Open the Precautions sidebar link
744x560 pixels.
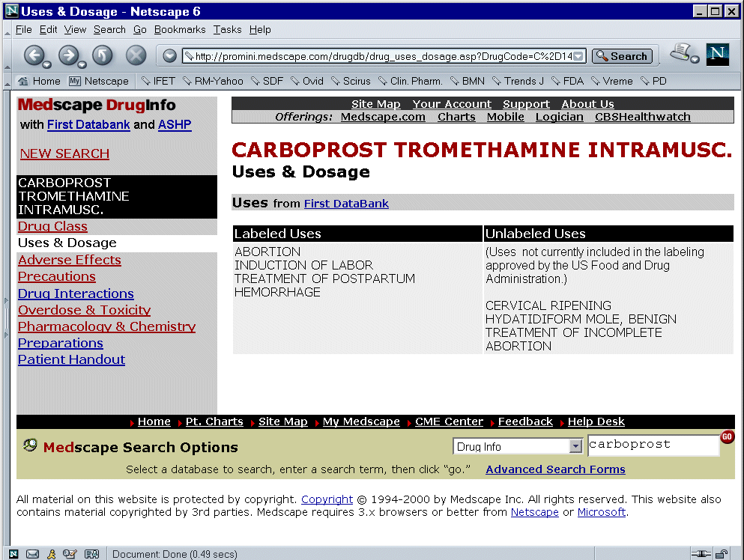[x=57, y=276]
